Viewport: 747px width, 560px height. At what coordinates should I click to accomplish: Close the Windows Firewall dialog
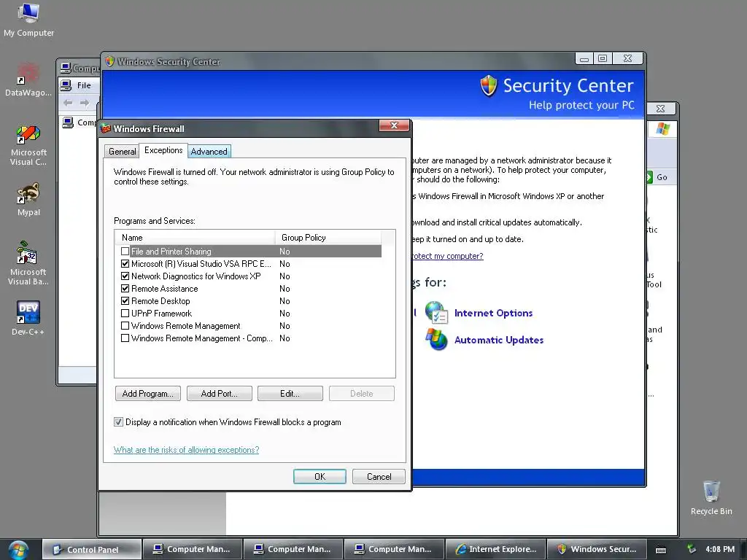[x=394, y=125]
